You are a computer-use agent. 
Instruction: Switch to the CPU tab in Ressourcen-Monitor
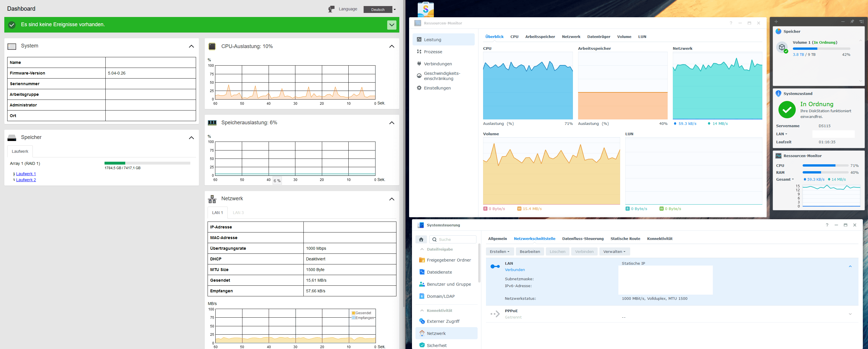(x=514, y=37)
